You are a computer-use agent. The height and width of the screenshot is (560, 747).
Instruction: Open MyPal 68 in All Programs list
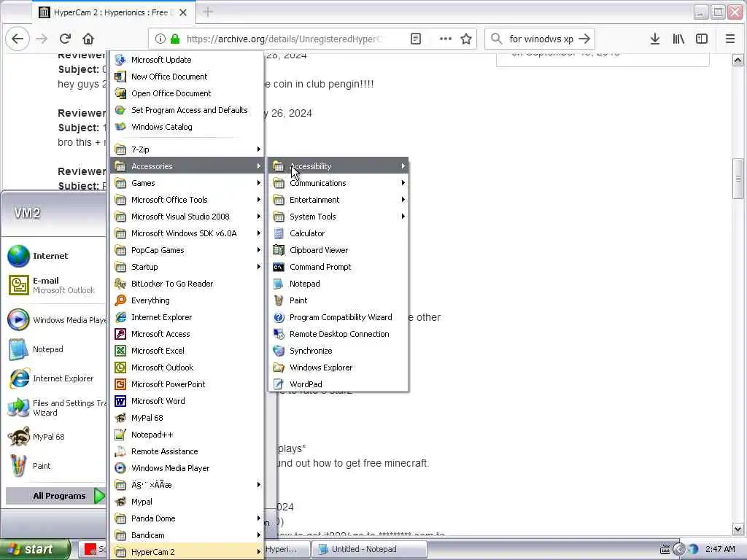pyautogui.click(x=187, y=418)
